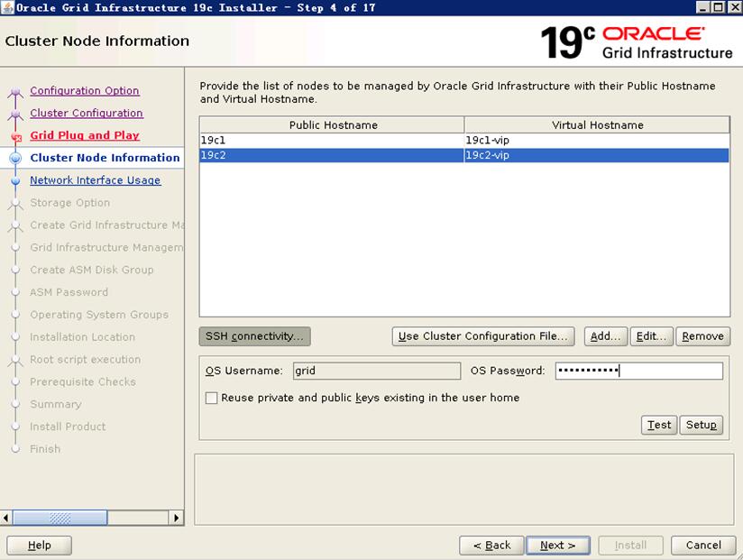Click the Java icon in the title bar
The image size is (743, 560).
(x=7, y=7)
